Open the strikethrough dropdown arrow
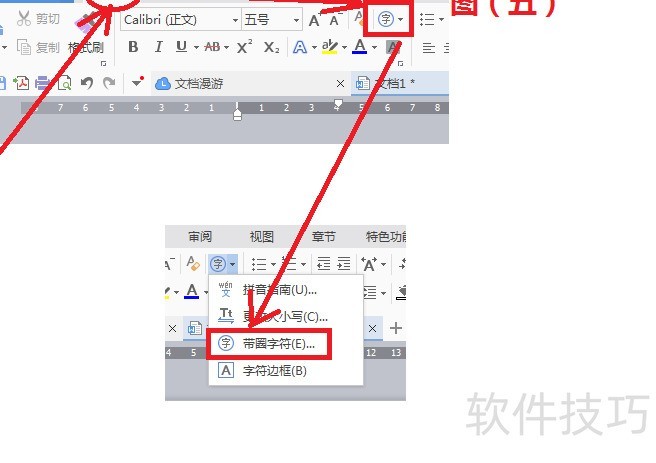 click(226, 48)
